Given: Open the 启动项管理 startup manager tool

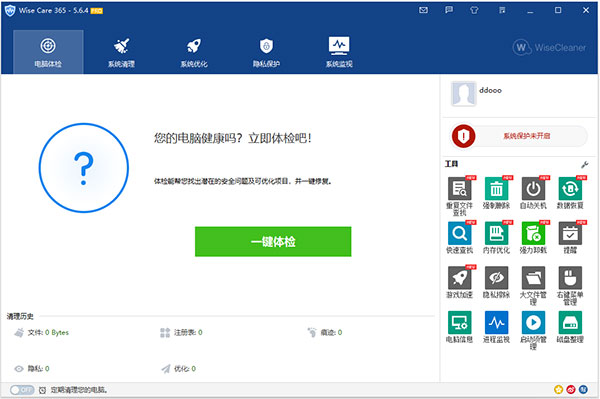Looking at the screenshot, I should coord(533,322).
